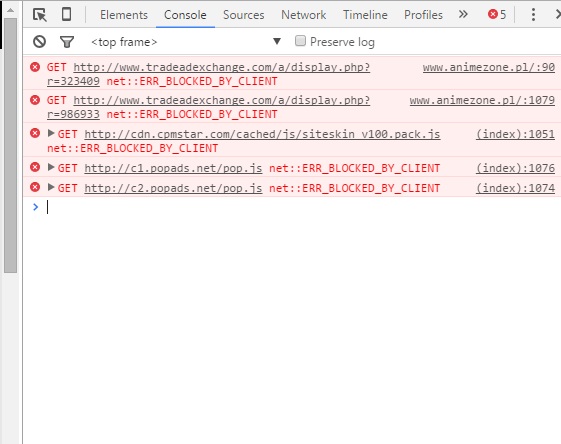Switch to the Elements tab
Viewport: 561px width, 444px height.
(124, 15)
